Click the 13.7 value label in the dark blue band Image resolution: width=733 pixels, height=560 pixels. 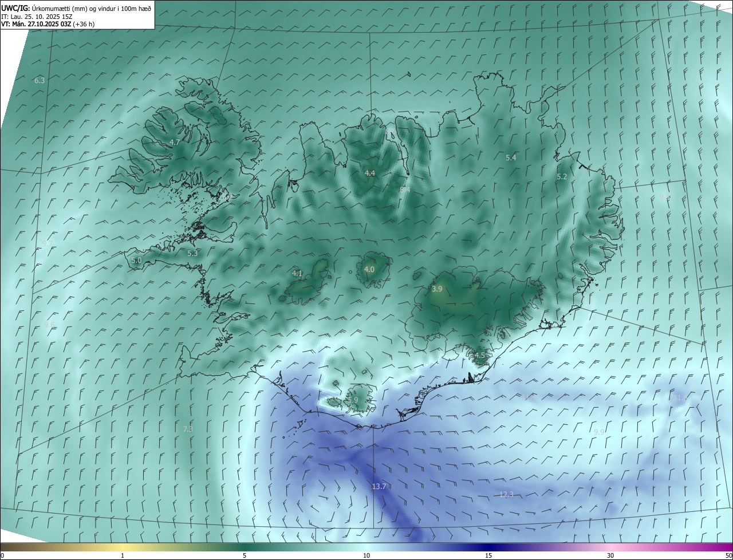[379, 486]
